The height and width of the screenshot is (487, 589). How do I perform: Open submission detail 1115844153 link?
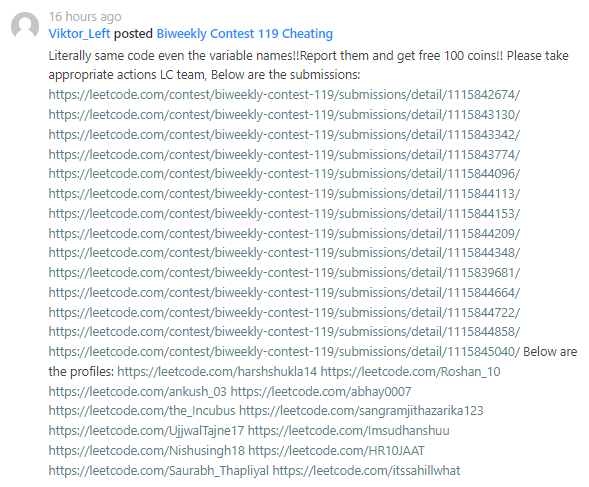point(284,213)
